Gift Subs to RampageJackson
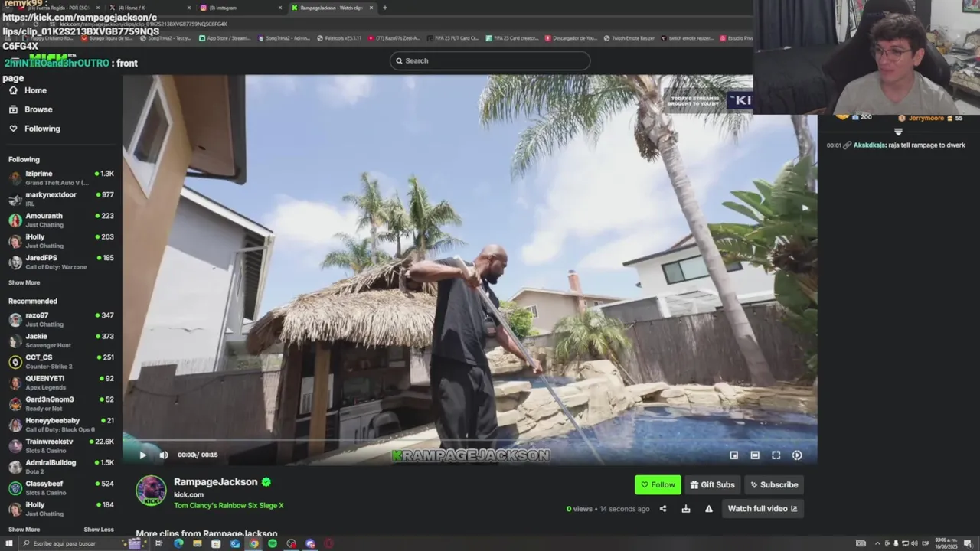Screen dimensions: 980x551 click(x=712, y=484)
